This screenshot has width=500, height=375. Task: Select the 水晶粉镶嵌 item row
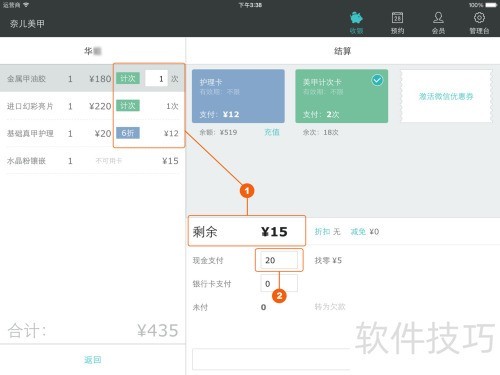click(x=92, y=161)
